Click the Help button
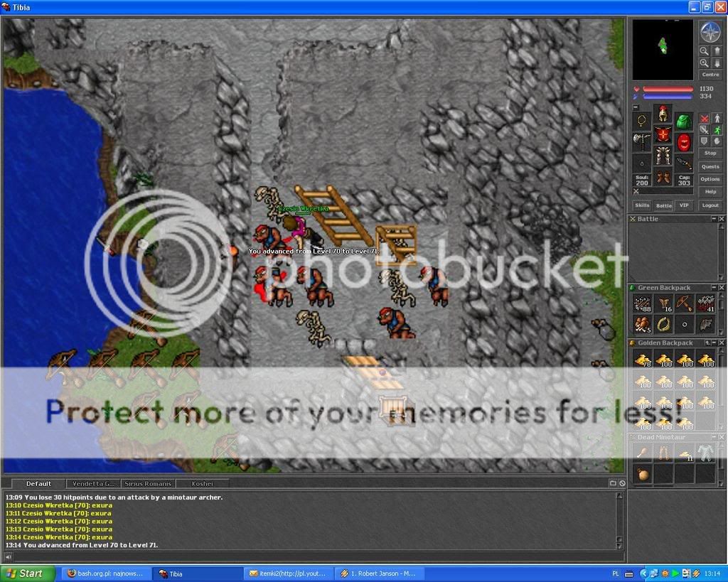728x582 pixels. click(x=710, y=192)
